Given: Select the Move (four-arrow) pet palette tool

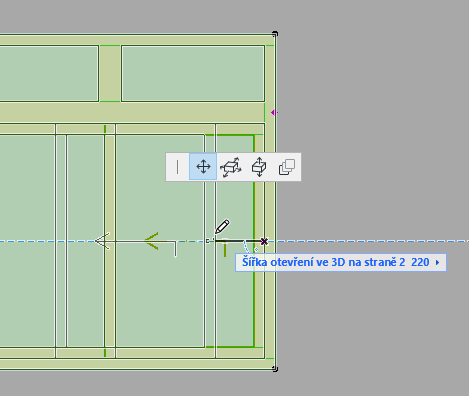Looking at the screenshot, I should coord(203,167).
